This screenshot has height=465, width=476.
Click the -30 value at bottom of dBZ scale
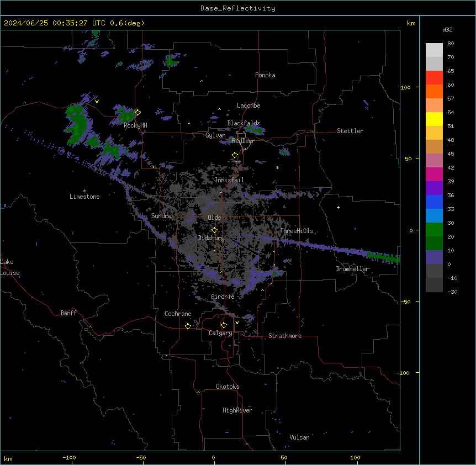click(452, 292)
